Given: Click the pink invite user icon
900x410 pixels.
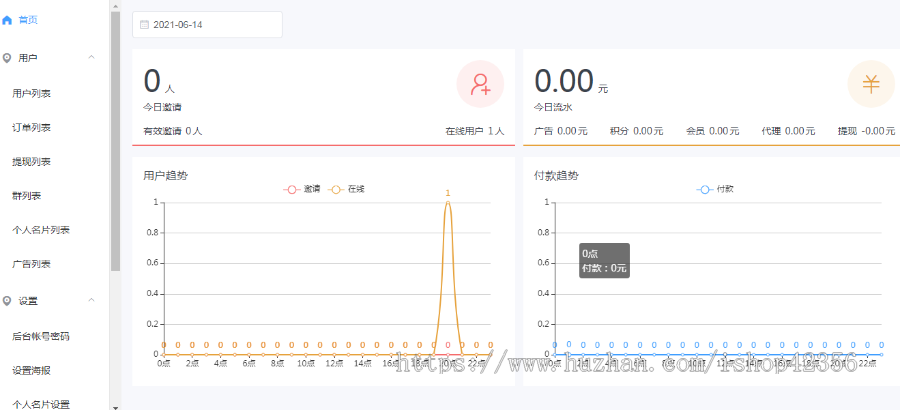Looking at the screenshot, I should click(480, 84).
